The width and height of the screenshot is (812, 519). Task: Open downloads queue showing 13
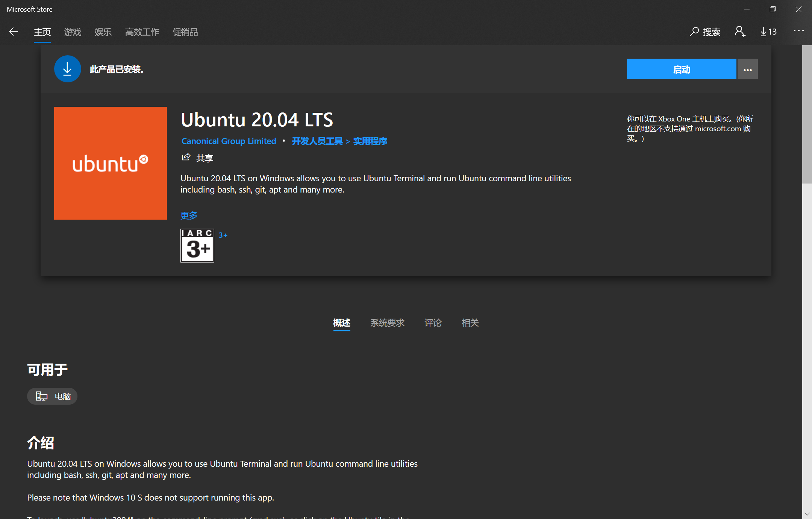pos(768,32)
